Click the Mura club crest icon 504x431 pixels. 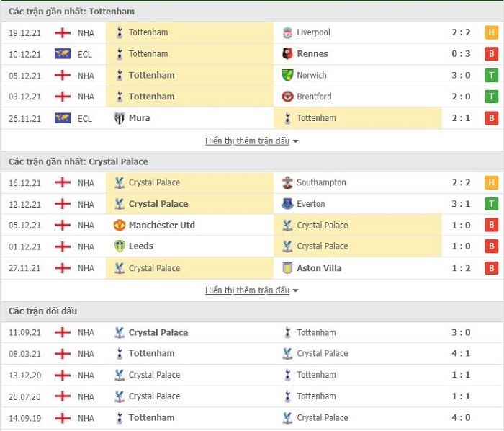click(x=120, y=118)
